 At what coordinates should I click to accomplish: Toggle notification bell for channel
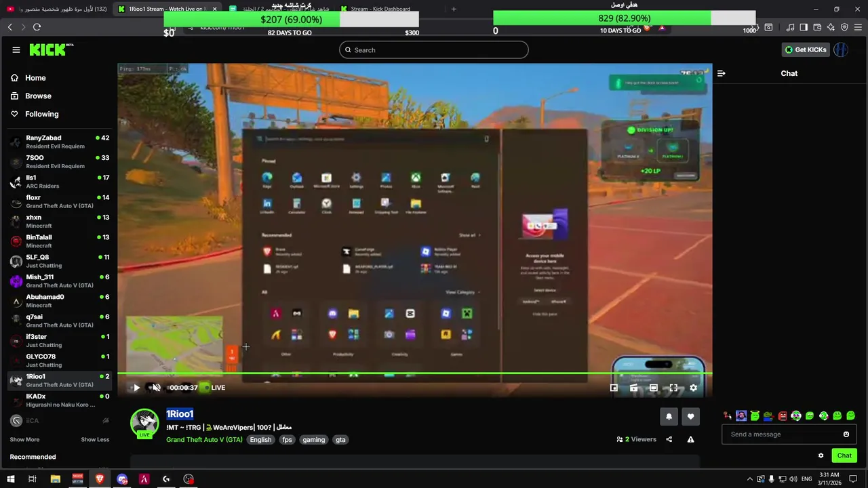coord(669,416)
